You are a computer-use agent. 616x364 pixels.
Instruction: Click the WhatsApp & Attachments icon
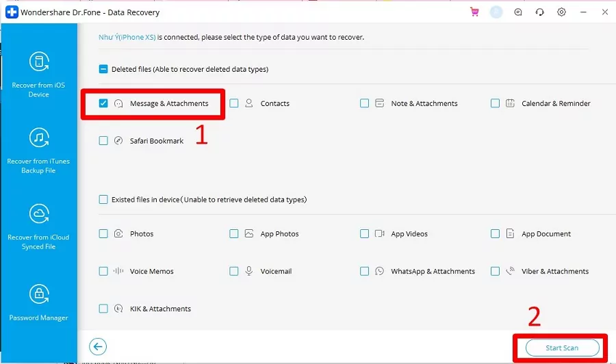tap(379, 271)
